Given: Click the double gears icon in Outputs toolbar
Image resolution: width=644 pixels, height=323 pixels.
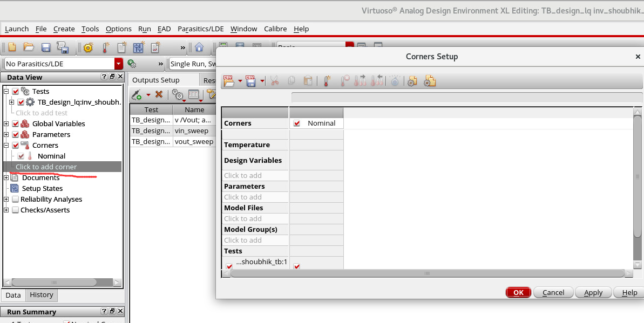Looking at the screenshot, I should [178, 95].
